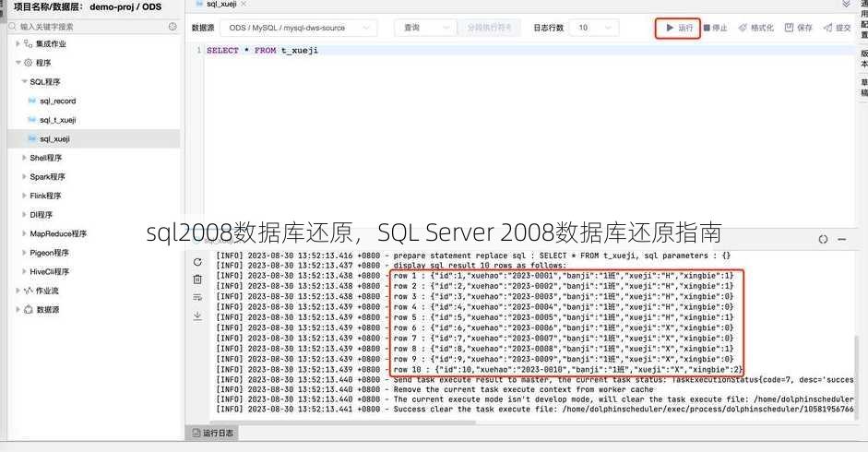Run the SQL with the 运行 button
868x452 pixels.
point(679,28)
